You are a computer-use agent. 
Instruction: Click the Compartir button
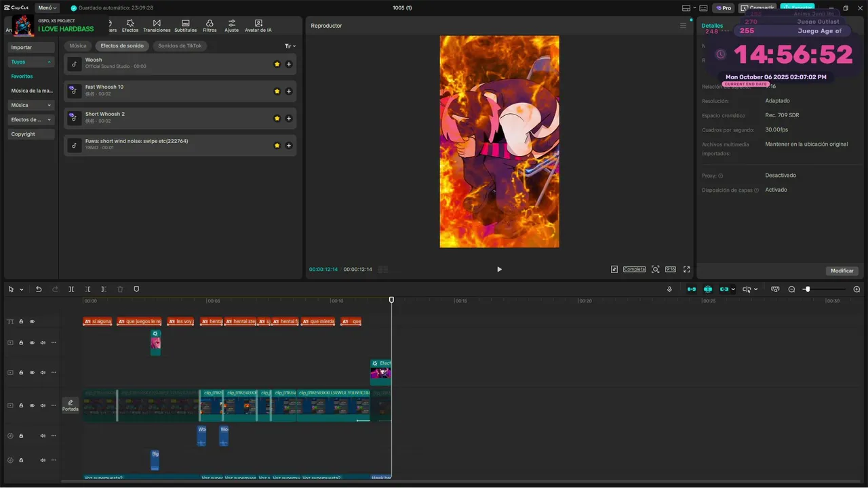758,8
